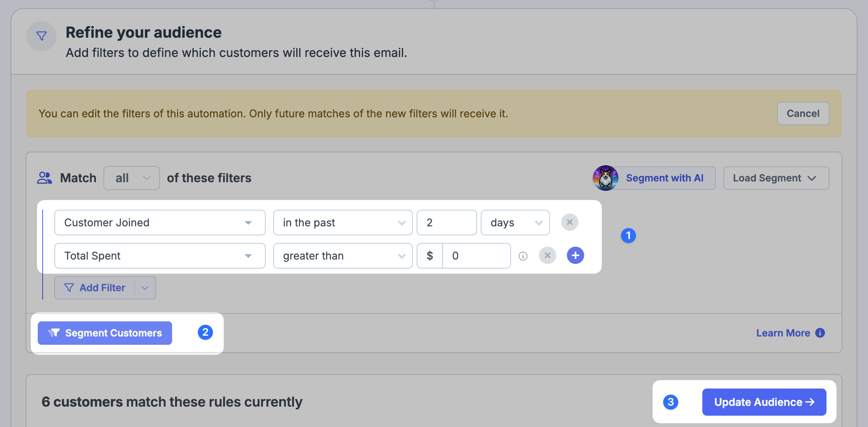Click the corgi avatar for AI segmenting
The height and width of the screenshot is (427, 868).
(x=605, y=178)
